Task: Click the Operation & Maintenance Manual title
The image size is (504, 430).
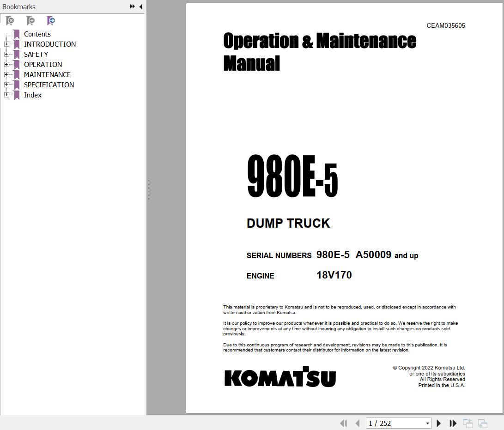Action: click(320, 52)
